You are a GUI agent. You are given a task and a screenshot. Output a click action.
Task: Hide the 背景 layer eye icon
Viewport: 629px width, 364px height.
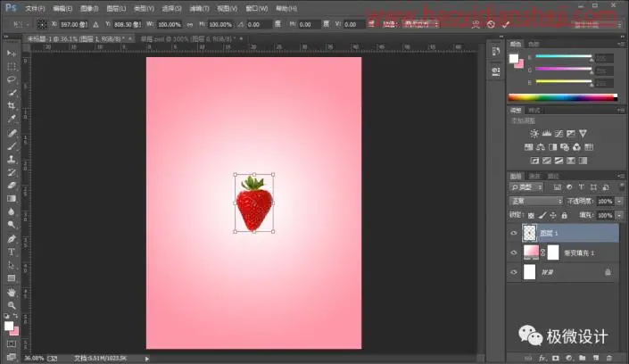(514, 272)
